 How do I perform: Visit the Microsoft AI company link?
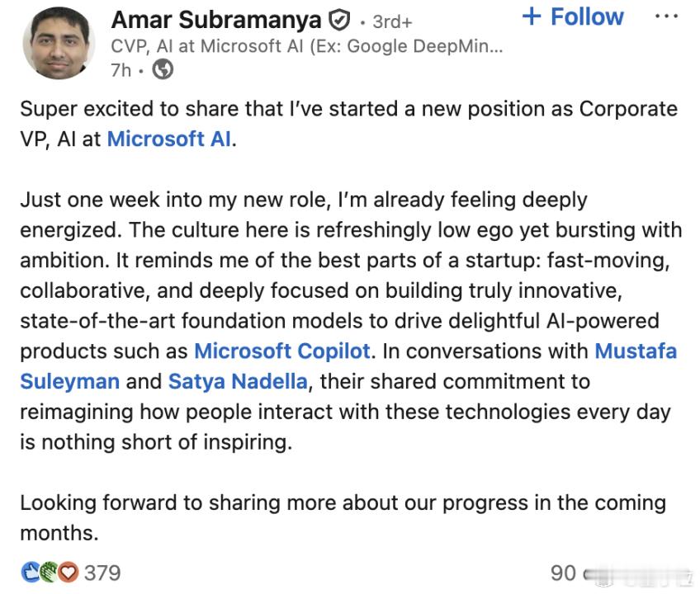[x=169, y=139]
